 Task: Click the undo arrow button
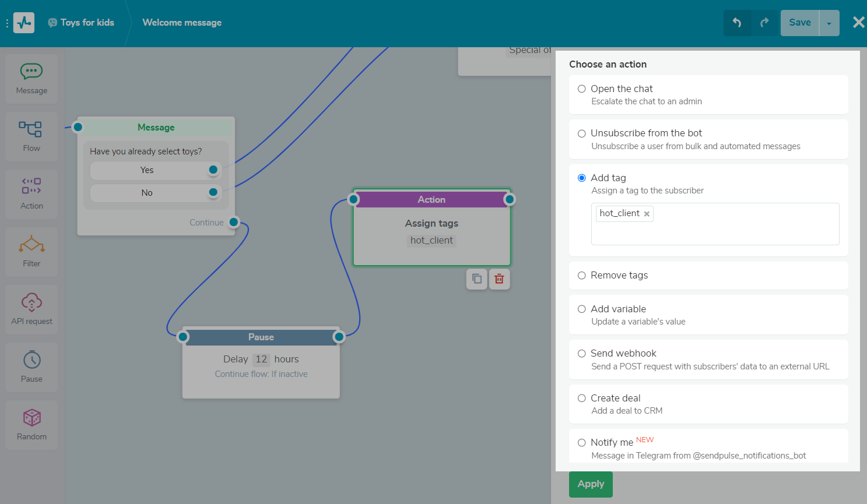[x=737, y=23]
